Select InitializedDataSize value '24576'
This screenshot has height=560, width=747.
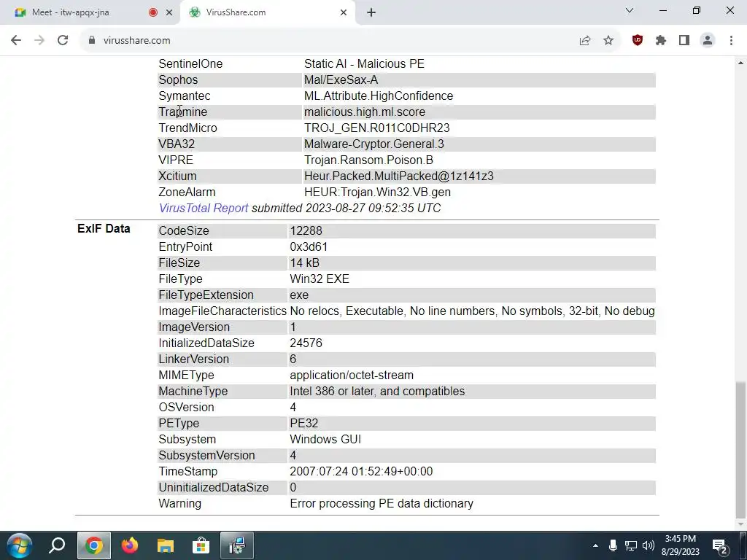(x=306, y=343)
